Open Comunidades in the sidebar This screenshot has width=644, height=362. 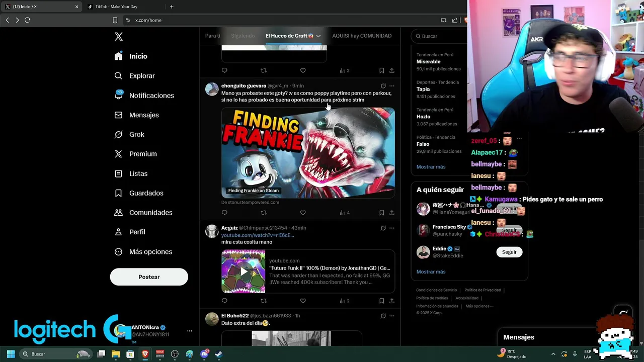143,213
